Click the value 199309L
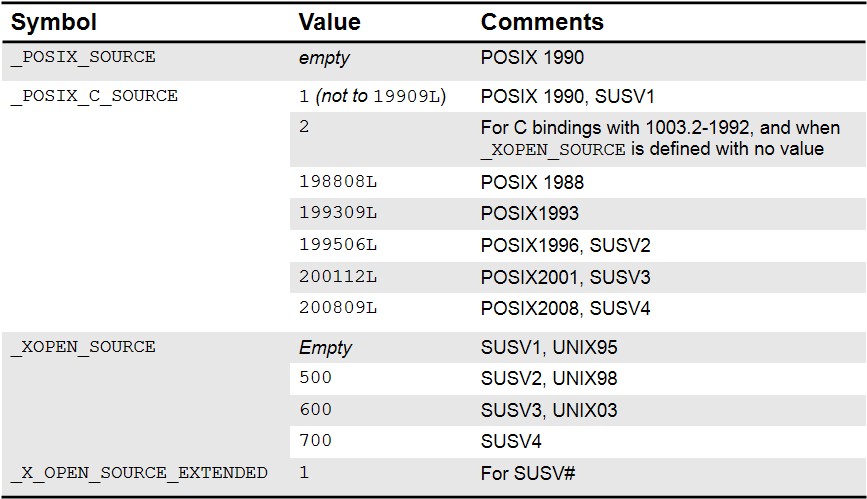The height and width of the screenshot is (499, 867). pyautogui.click(x=338, y=213)
